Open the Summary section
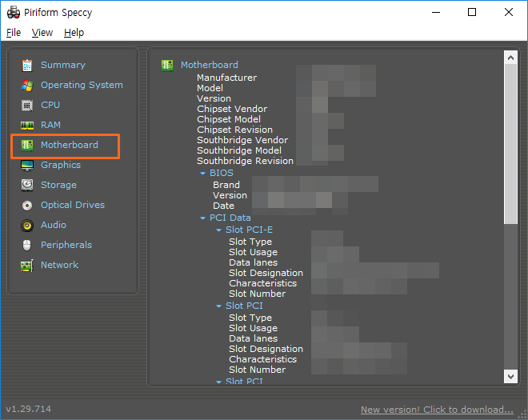 [63, 65]
